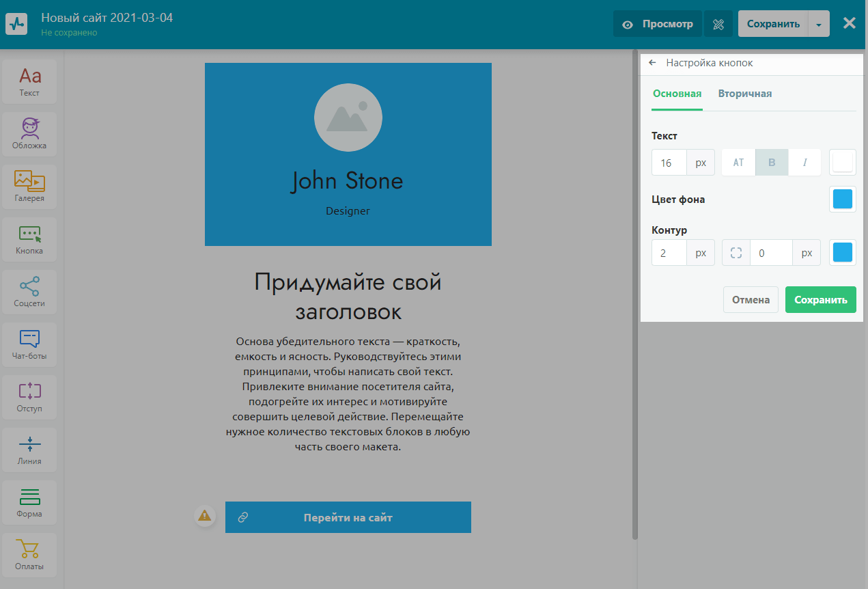The height and width of the screenshot is (589, 868).
Task: Choose the Кнопка button block
Action: coord(29,239)
